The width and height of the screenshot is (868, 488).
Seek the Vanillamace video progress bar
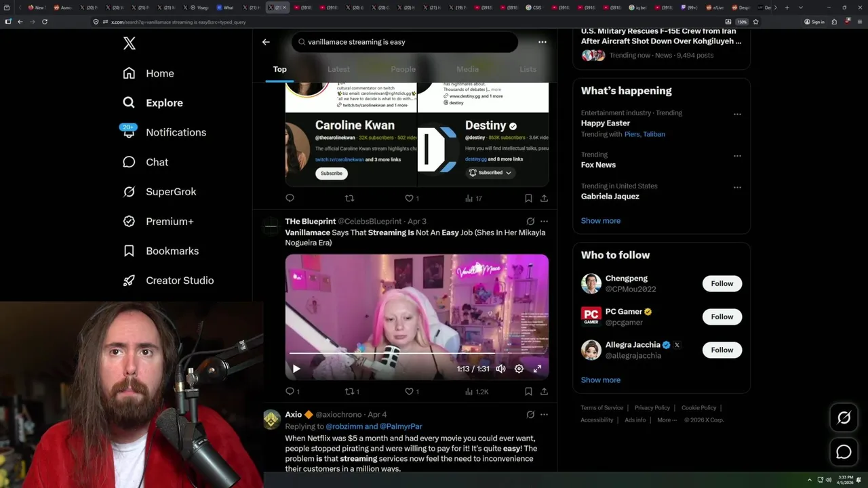pyautogui.click(x=416, y=353)
